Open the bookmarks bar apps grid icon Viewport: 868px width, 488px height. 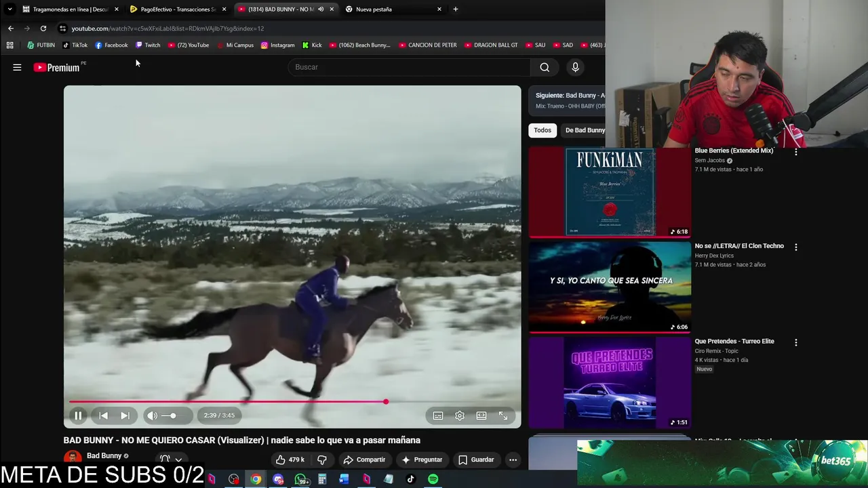(x=9, y=45)
